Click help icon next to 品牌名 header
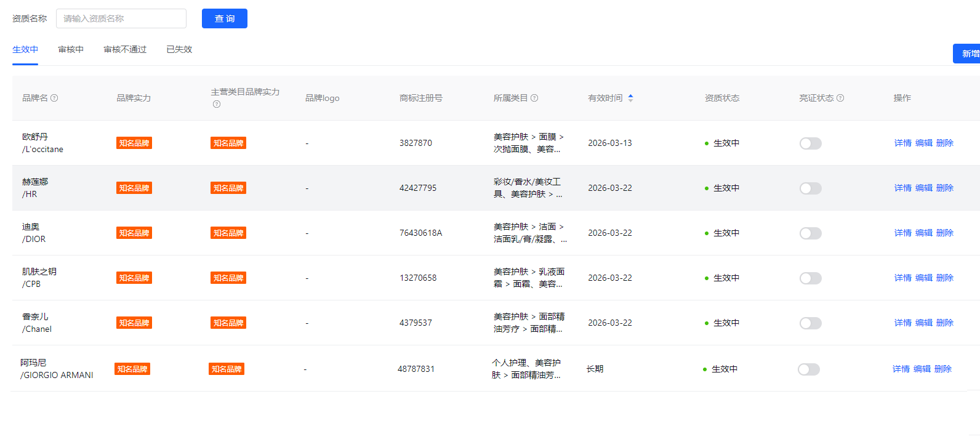980x447 pixels. coord(54,98)
